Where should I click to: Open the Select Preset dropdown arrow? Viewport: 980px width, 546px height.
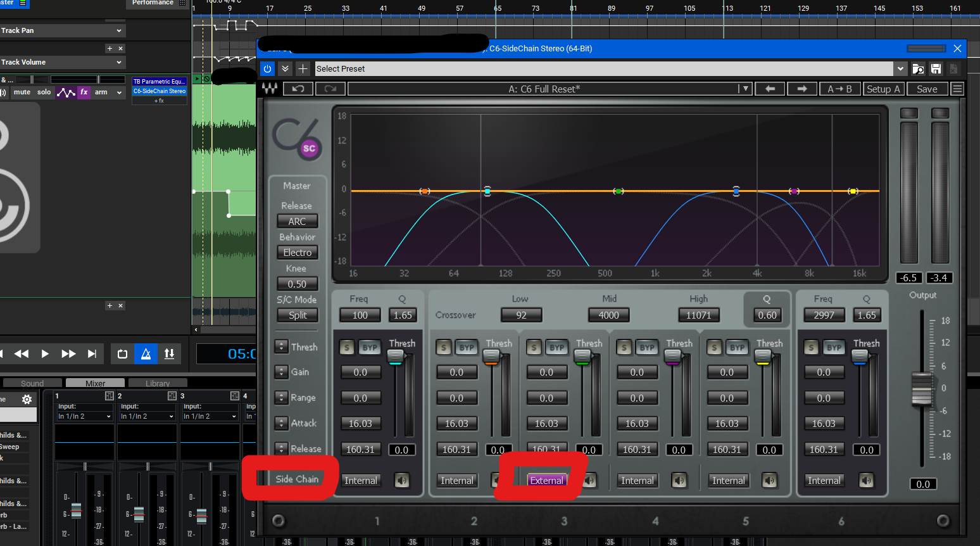point(900,68)
